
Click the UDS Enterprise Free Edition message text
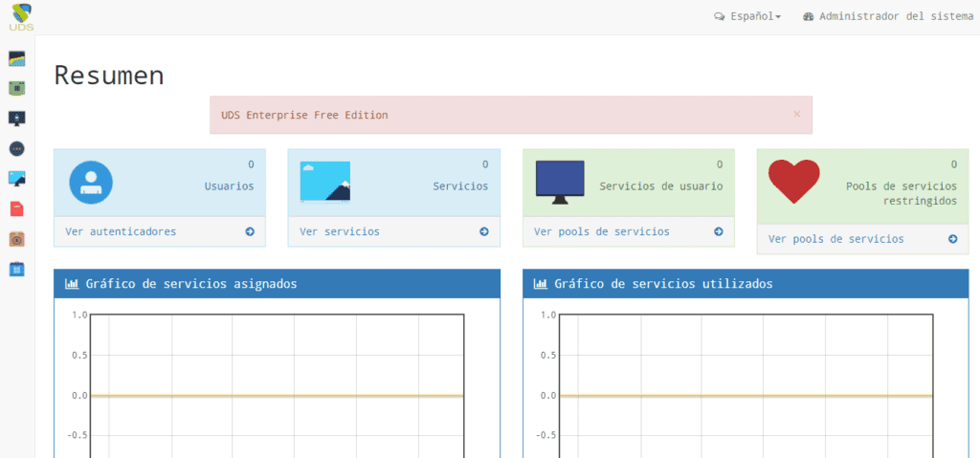(x=304, y=115)
